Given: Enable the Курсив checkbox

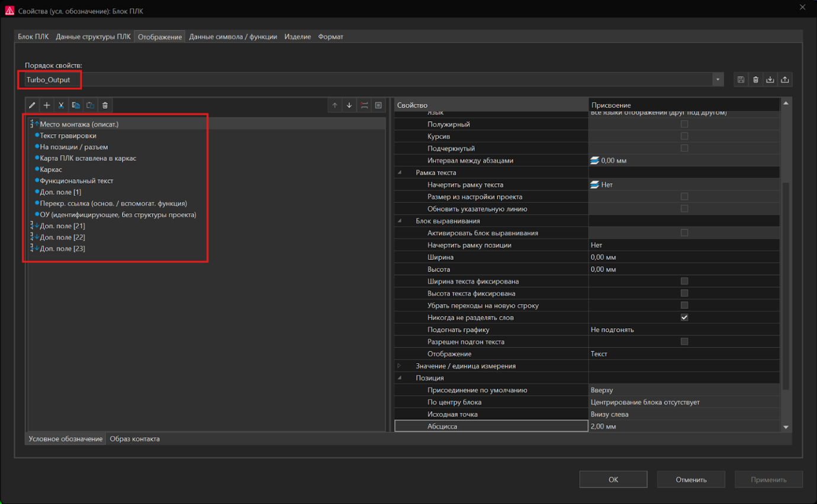Looking at the screenshot, I should click(684, 135).
